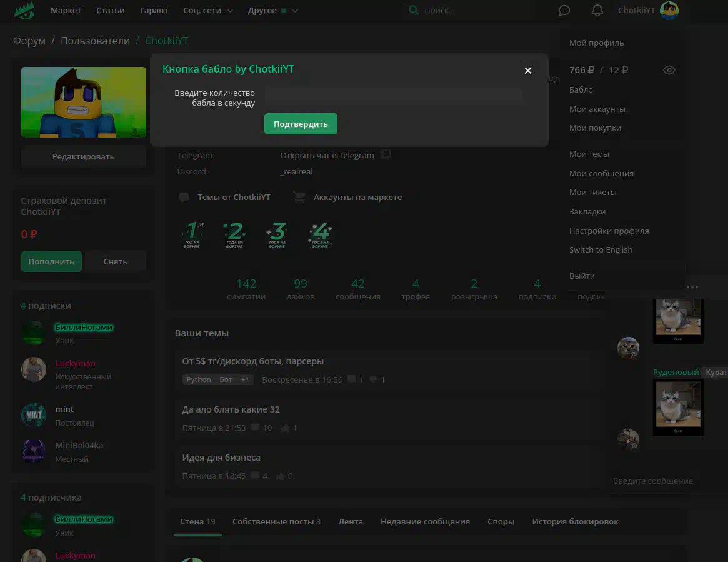Screen dimensions: 728x562
Task: Click the 4 years on forum trophy
Action: pos(320,234)
